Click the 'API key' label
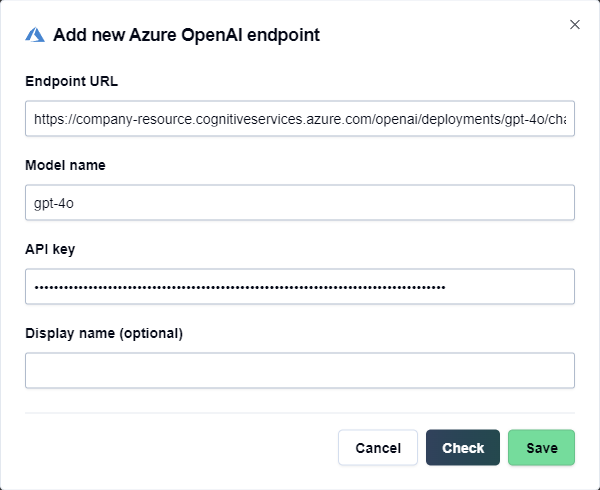600x490 pixels. [x=50, y=249]
